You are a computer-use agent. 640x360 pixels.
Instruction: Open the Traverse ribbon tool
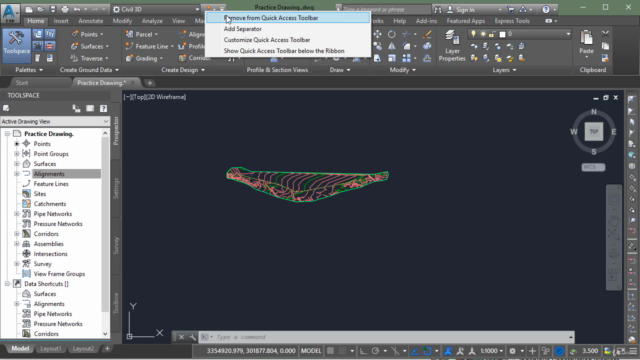[89, 58]
